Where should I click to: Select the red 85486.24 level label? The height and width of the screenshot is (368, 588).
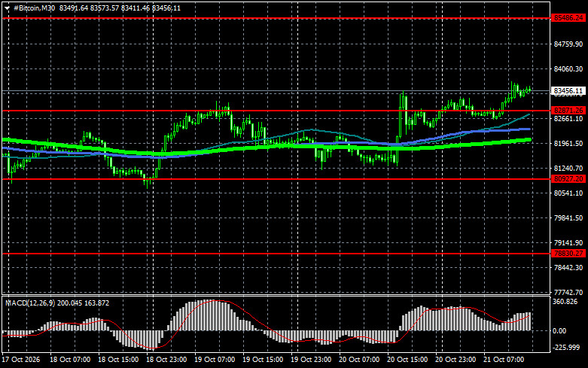click(568, 17)
